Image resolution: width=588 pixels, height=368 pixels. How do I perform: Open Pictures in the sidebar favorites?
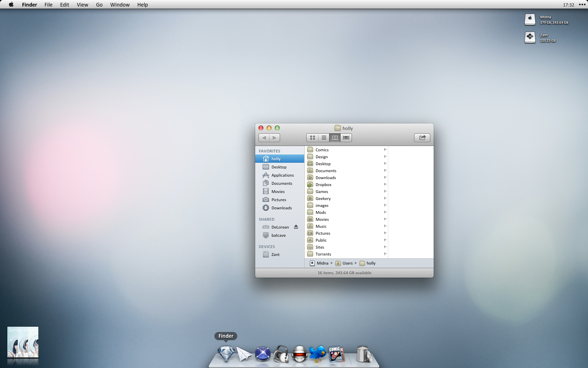point(280,200)
